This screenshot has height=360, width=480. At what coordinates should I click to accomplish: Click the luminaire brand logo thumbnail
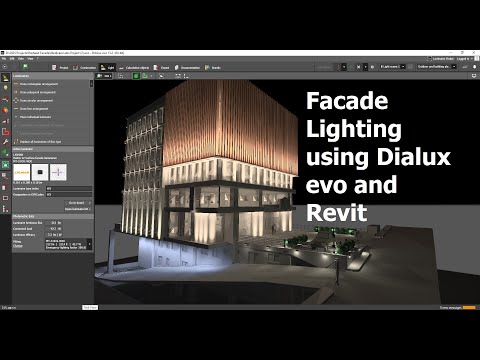[22, 172]
